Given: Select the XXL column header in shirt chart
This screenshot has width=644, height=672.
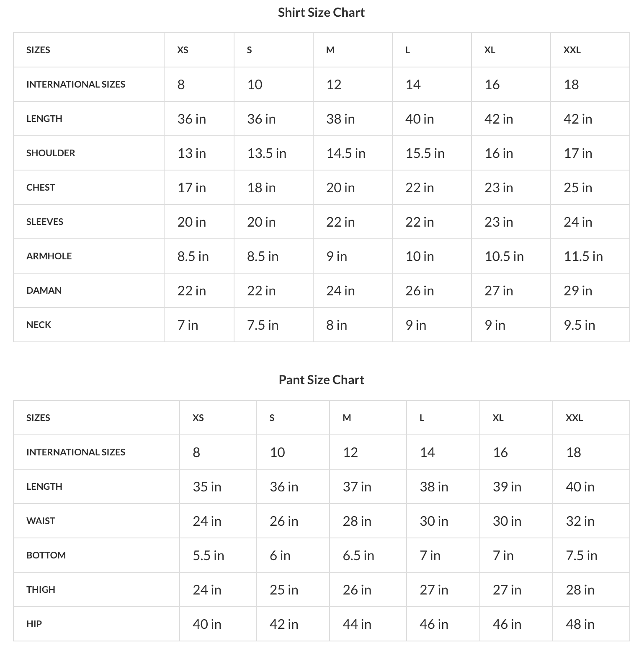Looking at the screenshot, I should [572, 50].
